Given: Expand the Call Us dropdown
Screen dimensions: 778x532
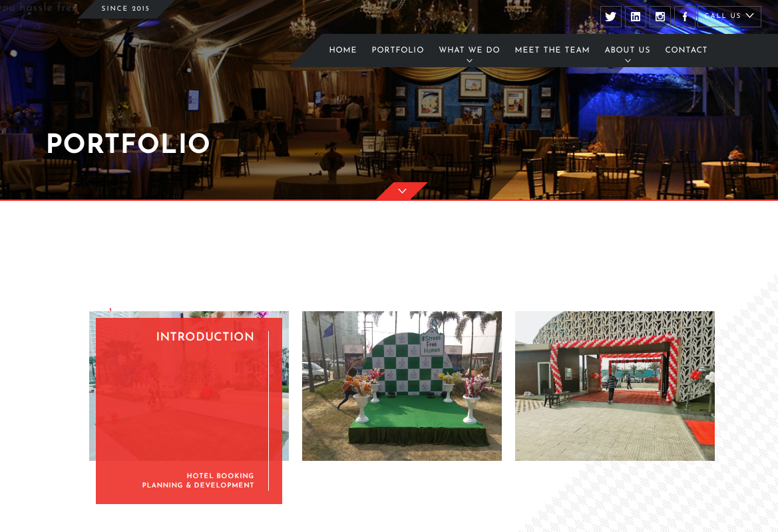Looking at the screenshot, I should pyautogui.click(x=729, y=17).
